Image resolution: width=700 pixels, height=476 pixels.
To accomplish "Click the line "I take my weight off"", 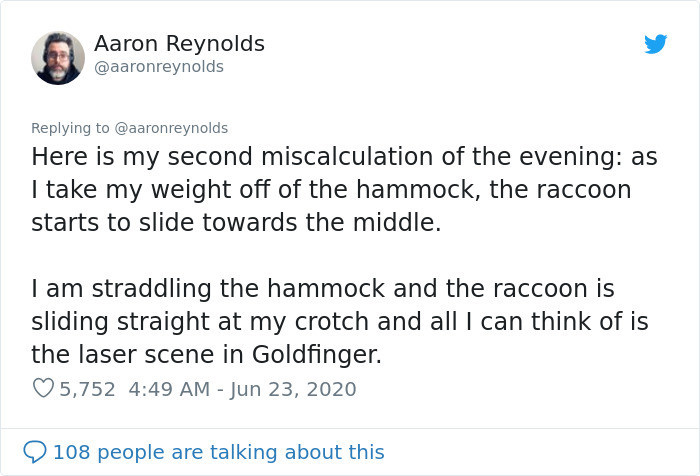I will tap(150, 190).
